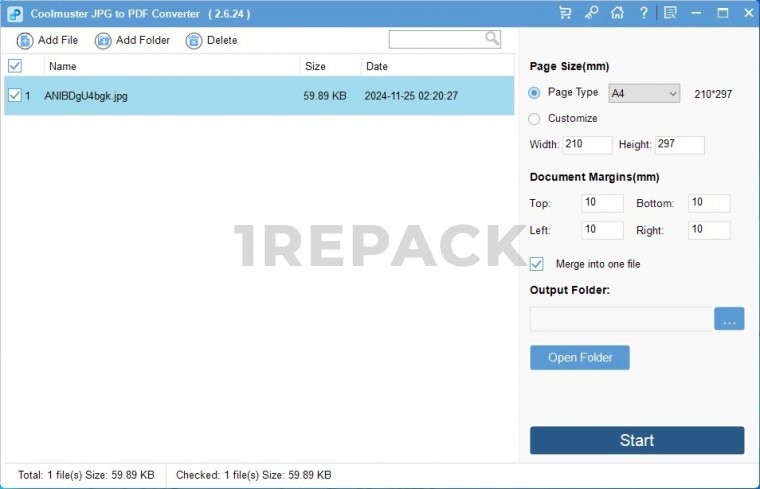Toggle the select-all checkbox in header
The image size is (760, 489).
pyautogui.click(x=15, y=66)
